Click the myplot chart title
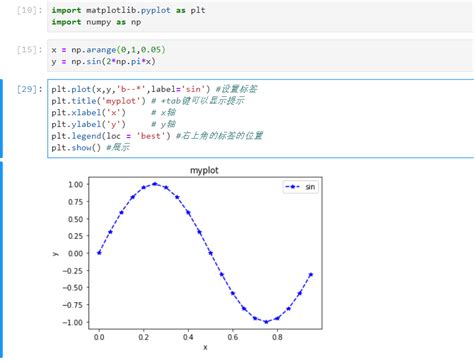The image size is (474, 363). click(204, 170)
